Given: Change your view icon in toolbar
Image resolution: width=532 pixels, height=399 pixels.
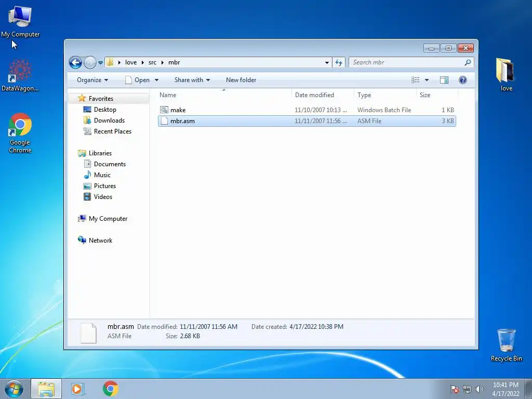Looking at the screenshot, I should (x=415, y=79).
